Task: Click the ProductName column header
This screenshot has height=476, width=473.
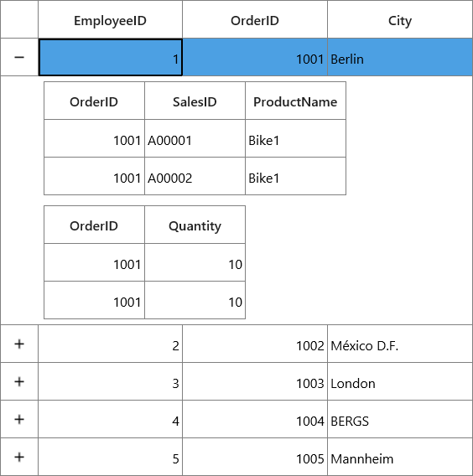Action: (x=295, y=101)
